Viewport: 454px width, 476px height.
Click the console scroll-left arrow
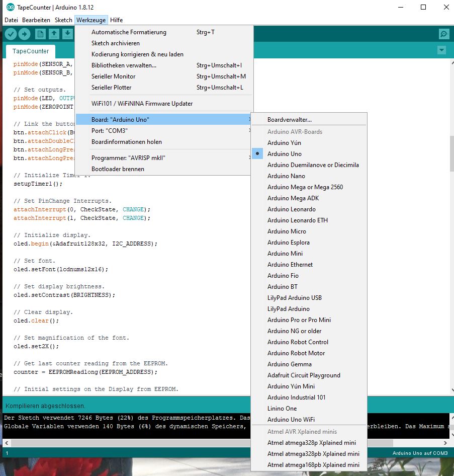(7, 443)
